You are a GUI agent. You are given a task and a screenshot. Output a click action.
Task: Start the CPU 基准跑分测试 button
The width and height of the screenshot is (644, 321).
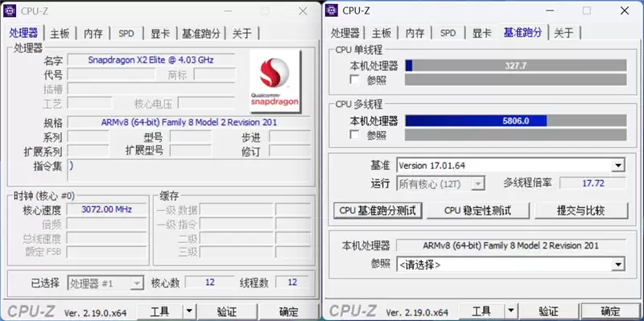(378, 211)
